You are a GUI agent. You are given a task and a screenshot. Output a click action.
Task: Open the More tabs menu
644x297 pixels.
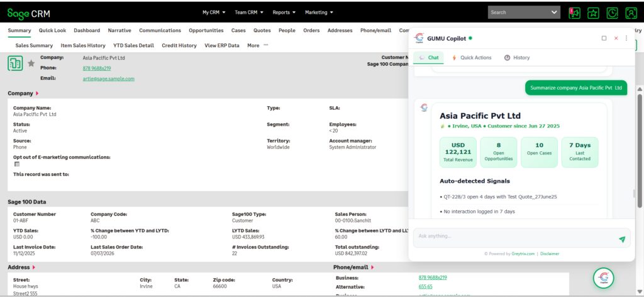pyautogui.click(x=257, y=46)
